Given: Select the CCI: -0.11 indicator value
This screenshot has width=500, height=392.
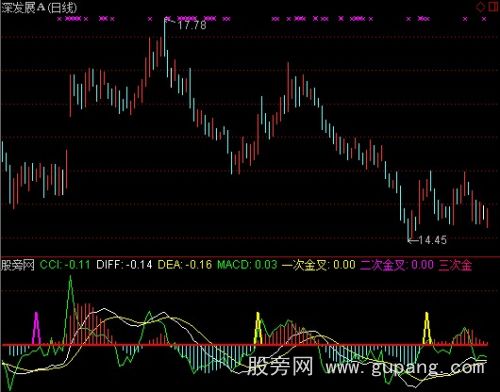Looking at the screenshot, I should click(x=65, y=265).
